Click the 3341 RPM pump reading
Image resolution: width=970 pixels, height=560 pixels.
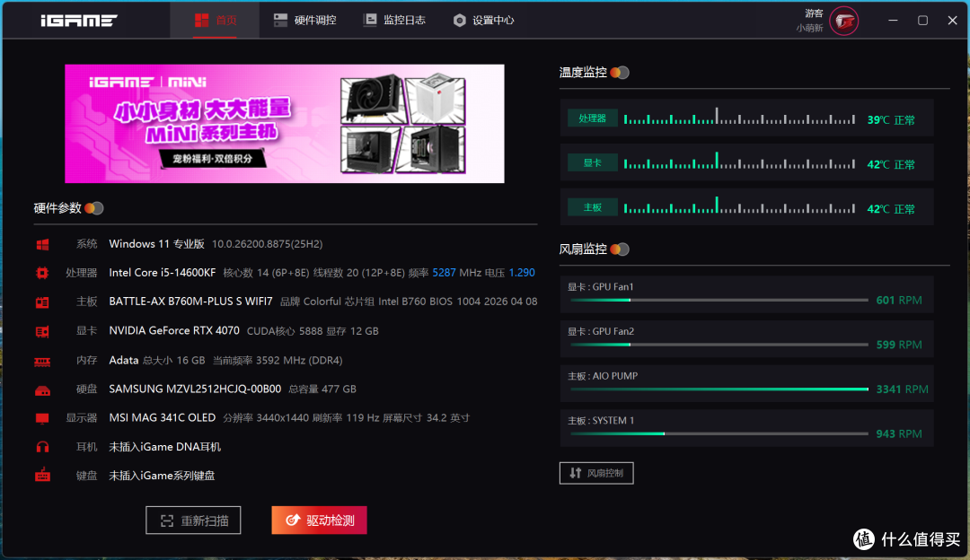902,389
